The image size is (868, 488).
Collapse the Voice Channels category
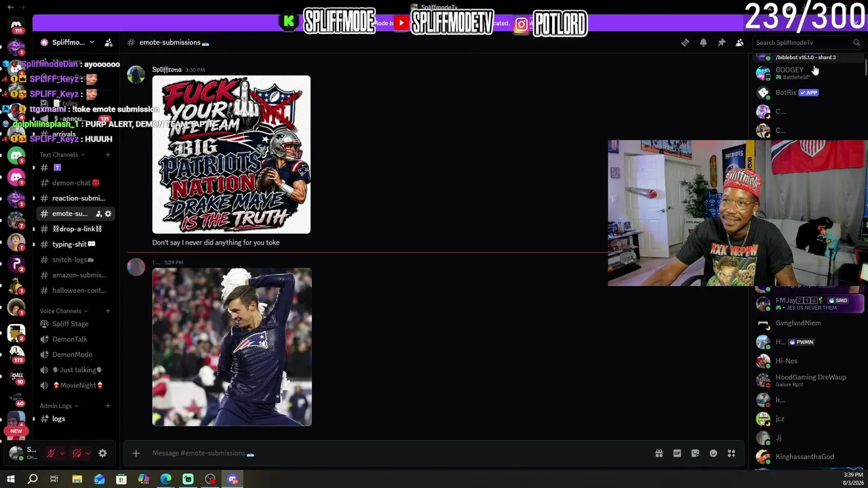click(63, 311)
